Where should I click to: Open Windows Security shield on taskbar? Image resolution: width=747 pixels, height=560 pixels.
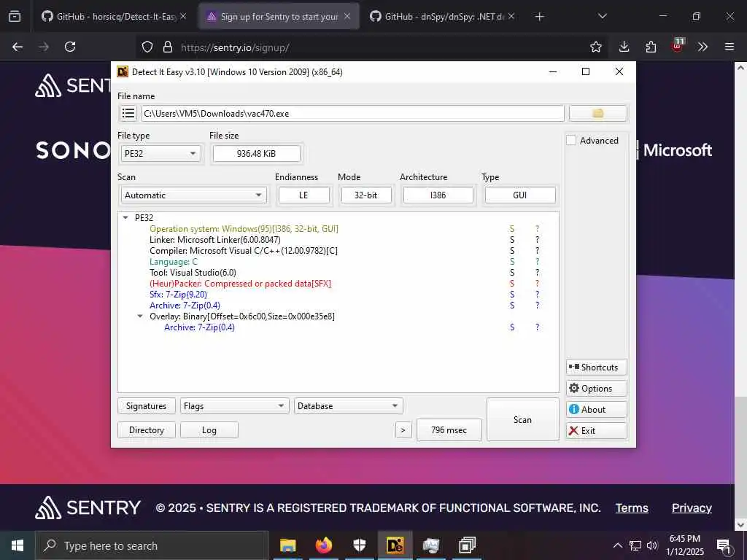[359, 545]
